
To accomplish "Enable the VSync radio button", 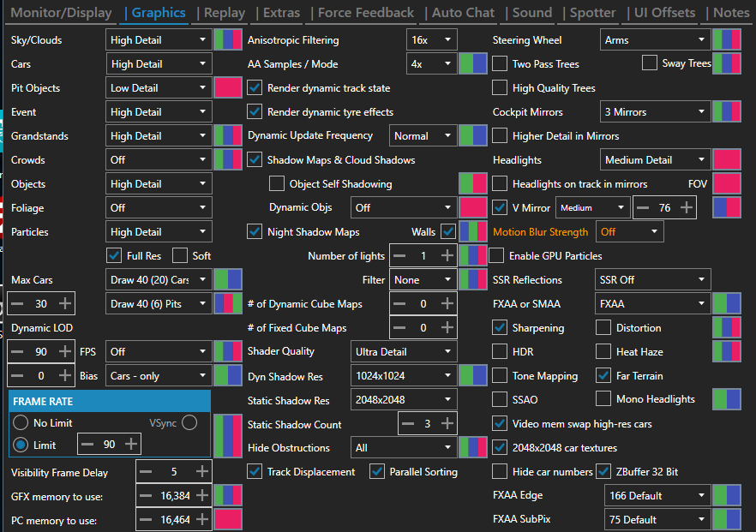I will click(x=189, y=422).
